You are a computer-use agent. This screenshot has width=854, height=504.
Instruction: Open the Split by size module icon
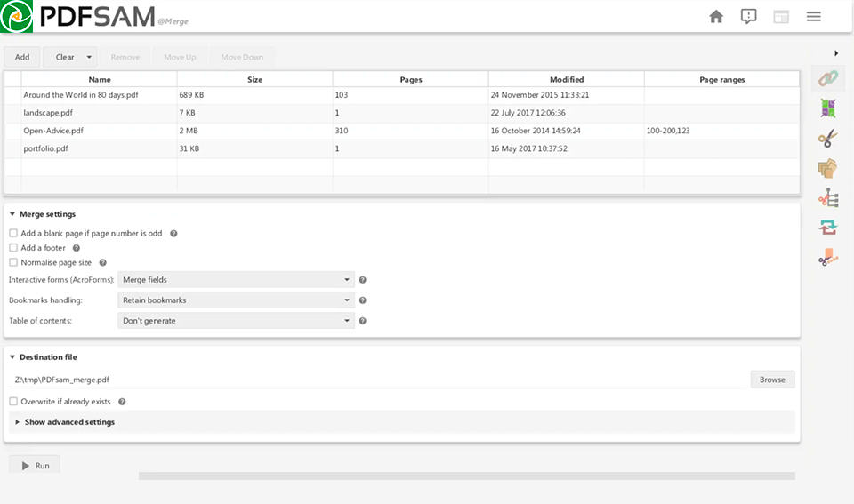(828, 257)
